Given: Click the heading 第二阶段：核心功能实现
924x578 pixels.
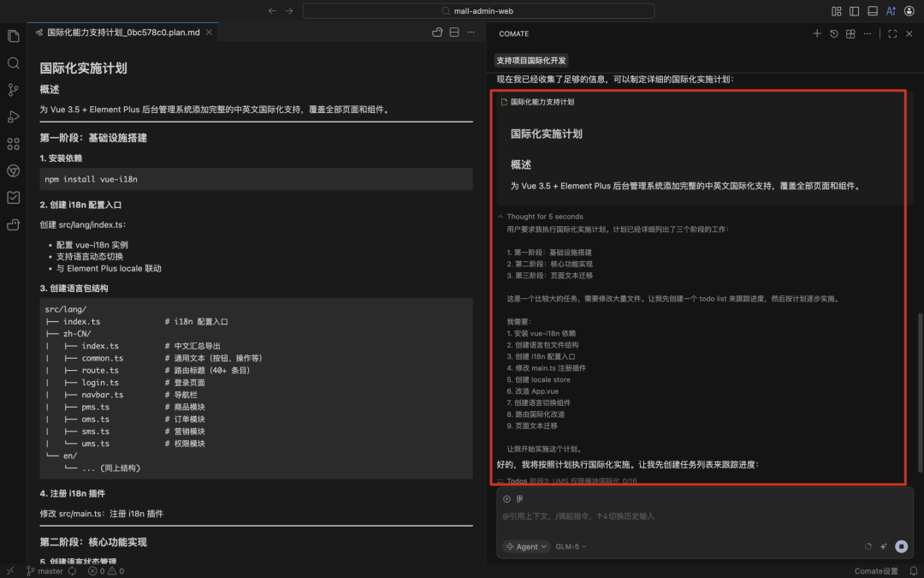Looking at the screenshot, I should click(93, 542).
